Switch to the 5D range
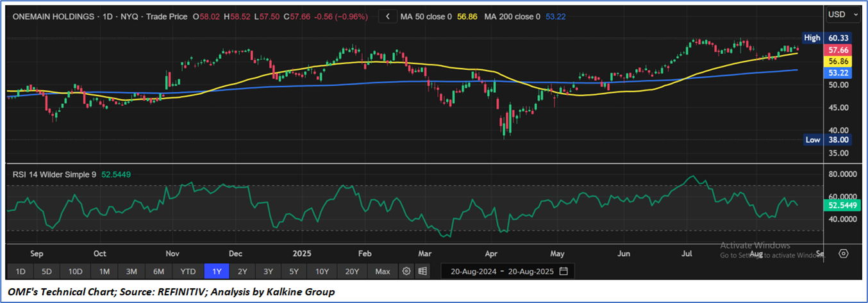The height and width of the screenshot is (303, 868). point(47,271)
